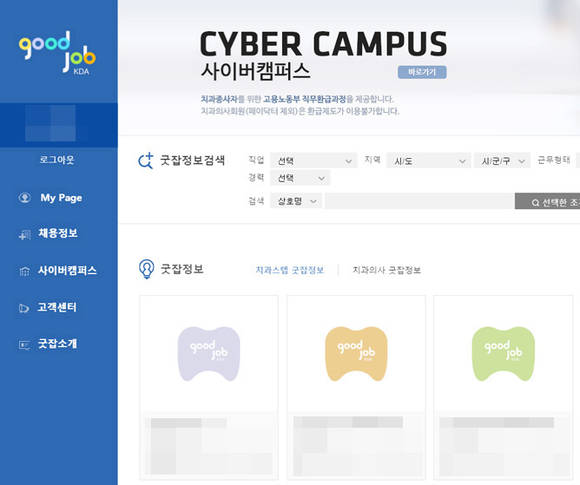Screen dimensions: 580x485
Task: Click the search keyword input field
Action: click(420, 201)
